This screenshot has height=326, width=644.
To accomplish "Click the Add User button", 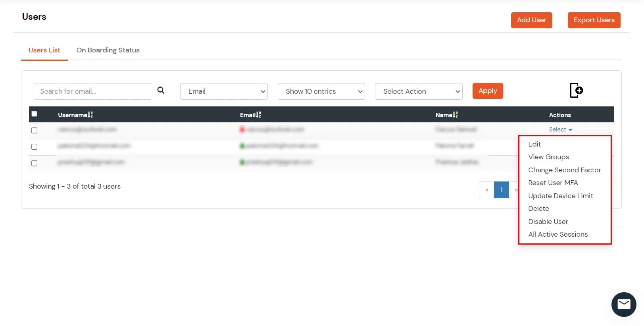I will coord(531,20).
